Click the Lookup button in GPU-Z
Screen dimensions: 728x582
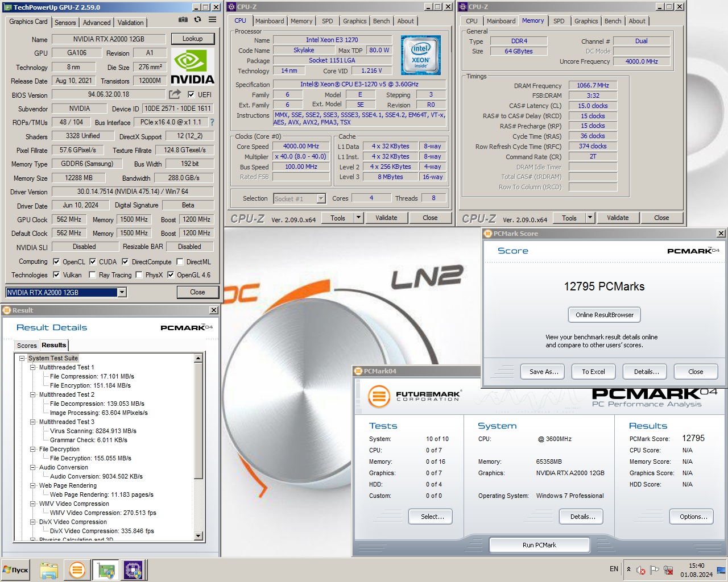tap(193, 39)
